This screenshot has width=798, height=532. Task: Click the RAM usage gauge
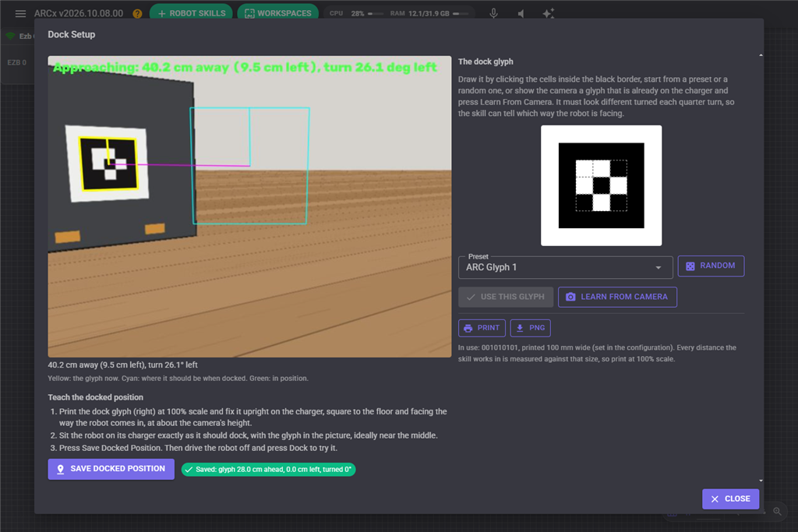[x=429, y=14]
